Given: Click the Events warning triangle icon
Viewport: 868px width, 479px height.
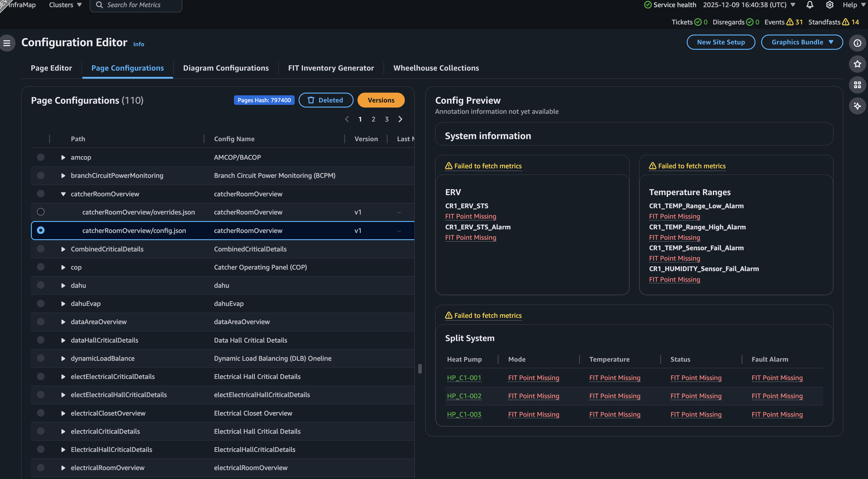Looking at the screenshot, I should click(790, 22).
